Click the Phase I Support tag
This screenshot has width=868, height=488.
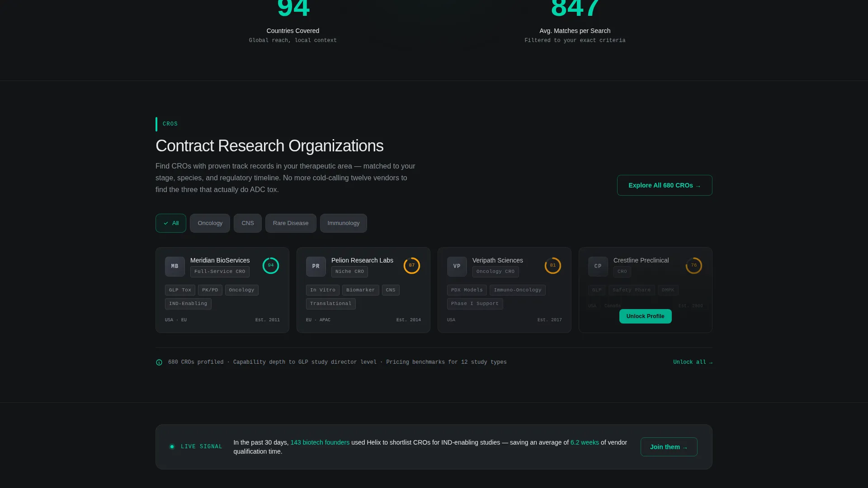pyautogui.click(x=475, y=304)
